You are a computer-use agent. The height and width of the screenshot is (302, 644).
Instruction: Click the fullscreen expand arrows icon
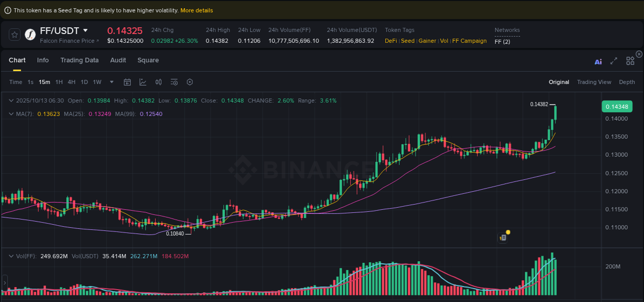(614, 60)
